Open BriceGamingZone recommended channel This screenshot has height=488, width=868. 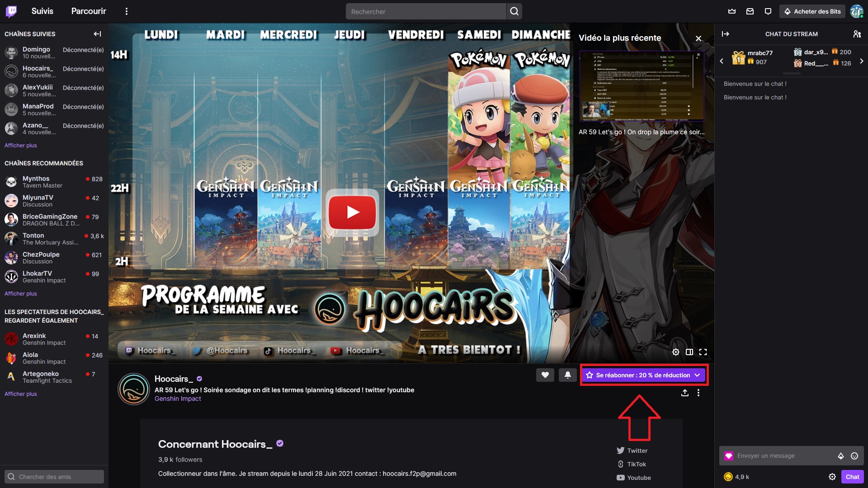pos(54,220)
